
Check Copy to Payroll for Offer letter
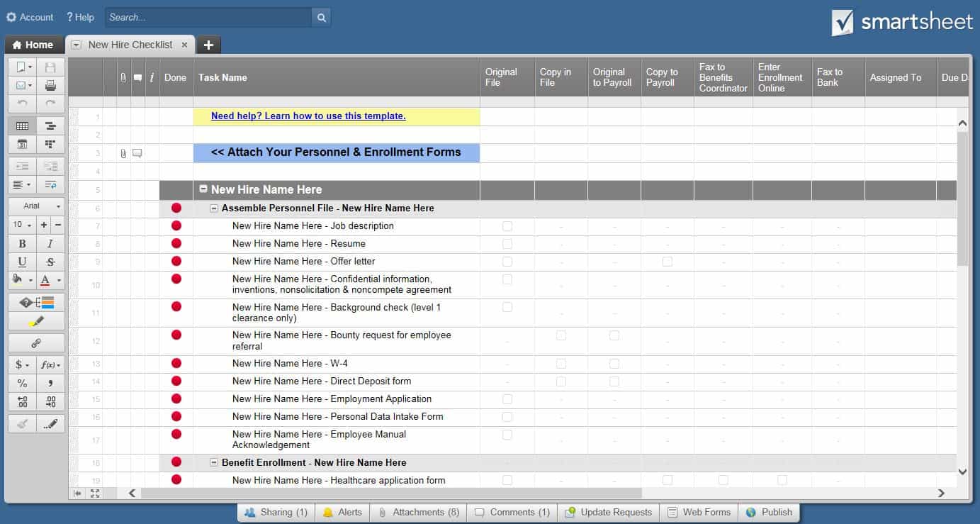666,261
